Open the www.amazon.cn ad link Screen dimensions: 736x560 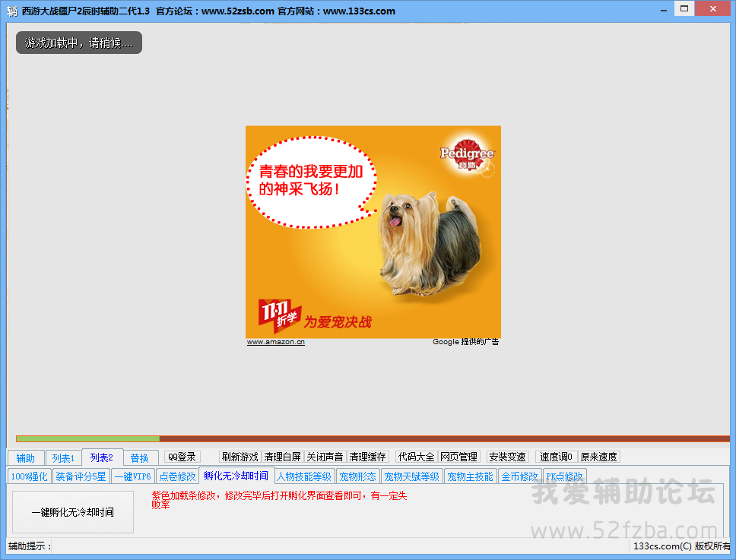point(276,342)
